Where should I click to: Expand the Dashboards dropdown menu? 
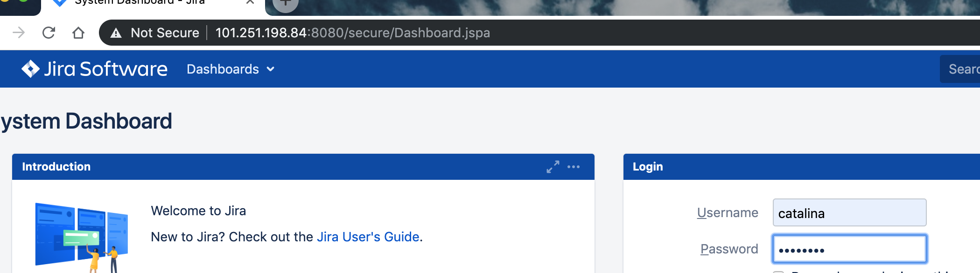coord(231,69)
